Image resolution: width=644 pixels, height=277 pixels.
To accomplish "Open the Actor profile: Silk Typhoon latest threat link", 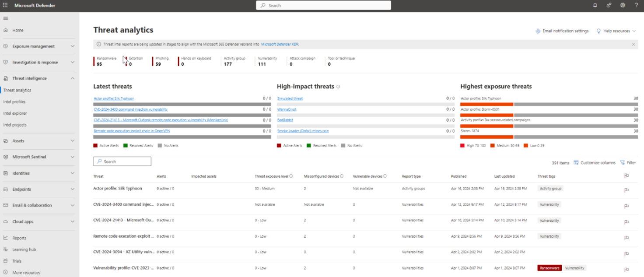I will 114,98.
